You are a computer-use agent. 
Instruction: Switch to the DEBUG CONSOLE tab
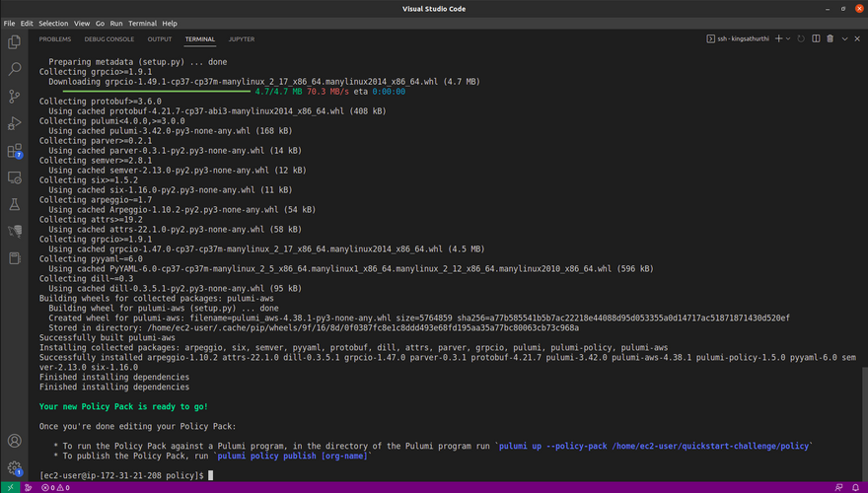click(108, 39)
